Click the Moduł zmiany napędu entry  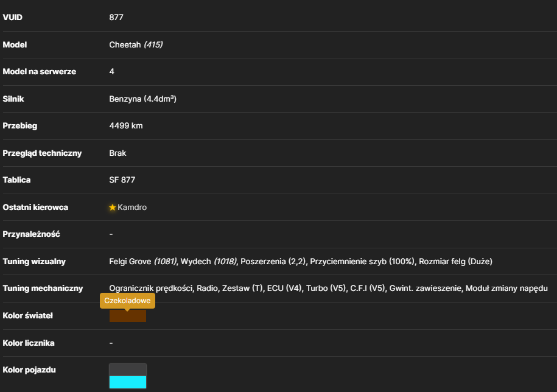(506, 289)
